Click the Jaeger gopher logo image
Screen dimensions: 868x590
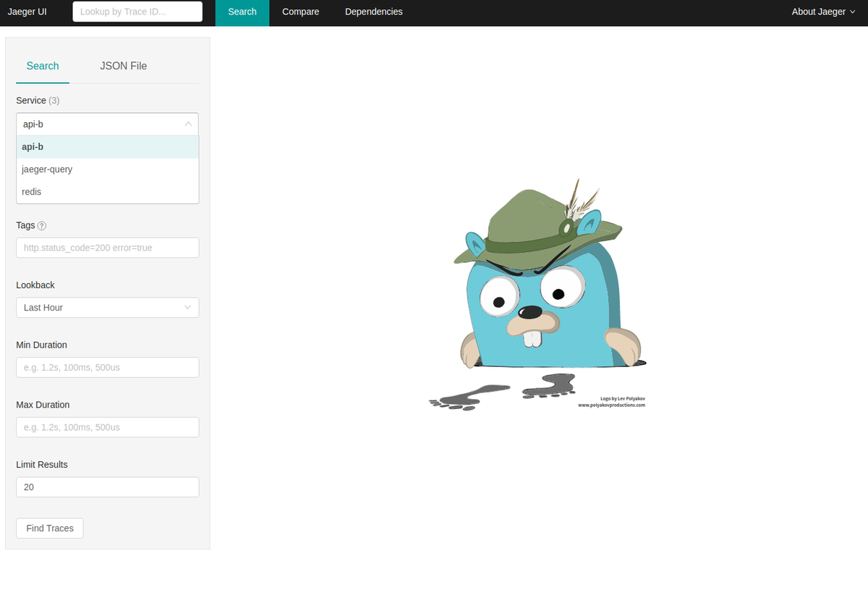click(537, 295)
